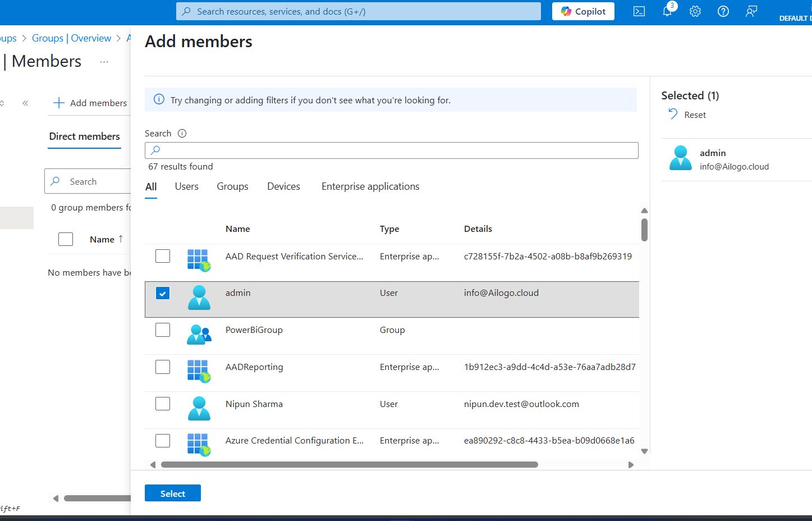The height and width of the screenshot is (521, 812).
Task: Click the info icon next to Search label
Action: (182, 134)
